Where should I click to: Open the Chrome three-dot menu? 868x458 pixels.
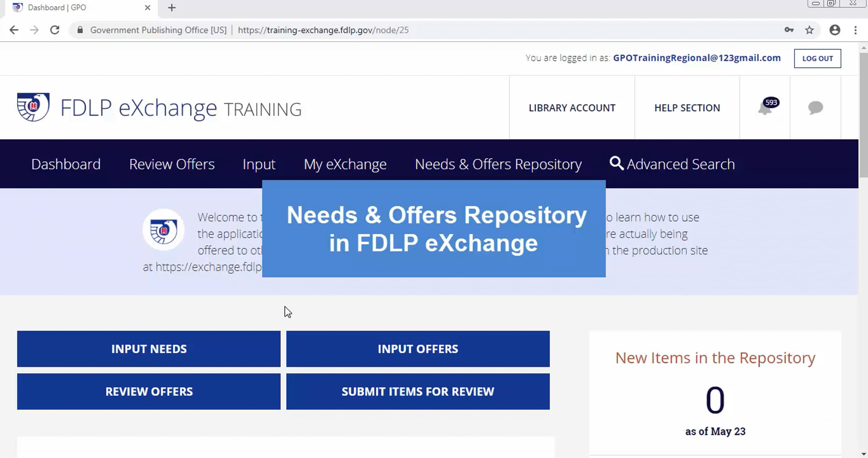855,30
